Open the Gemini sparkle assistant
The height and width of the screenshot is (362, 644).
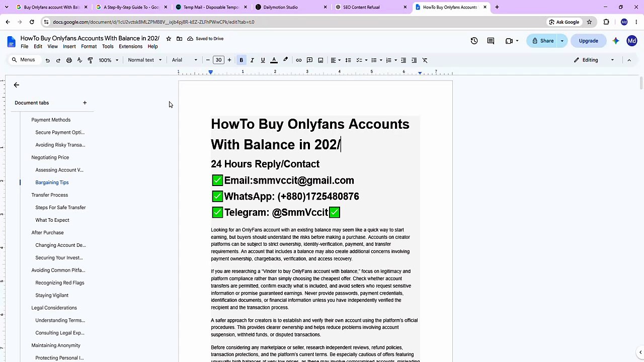[616, 41]
